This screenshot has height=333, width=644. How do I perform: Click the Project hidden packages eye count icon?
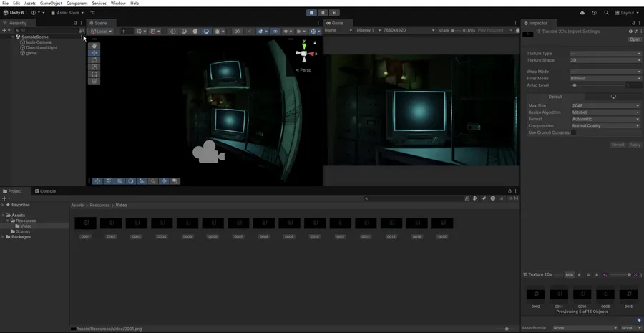coord(513,198)
